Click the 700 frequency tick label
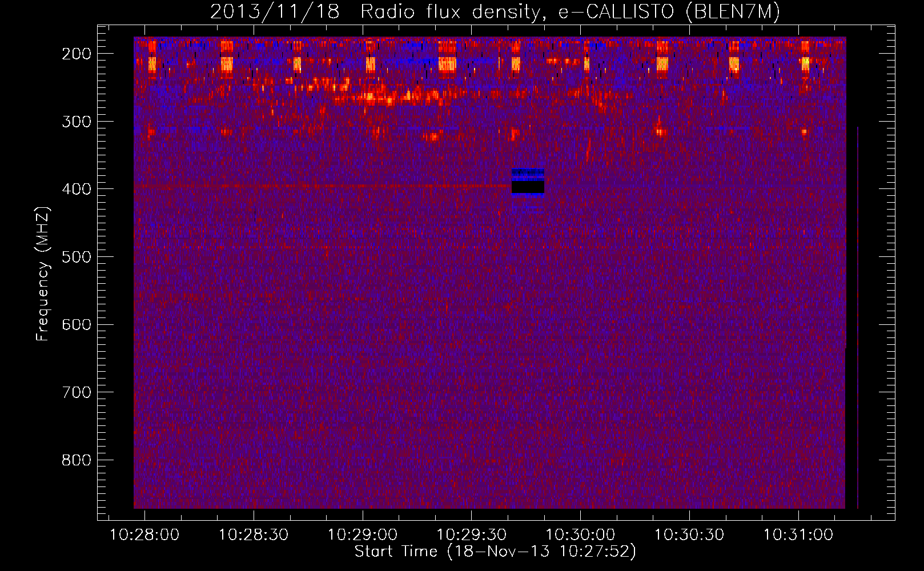The width and height of the screenshot is (924, 571). tap(77, 392)
